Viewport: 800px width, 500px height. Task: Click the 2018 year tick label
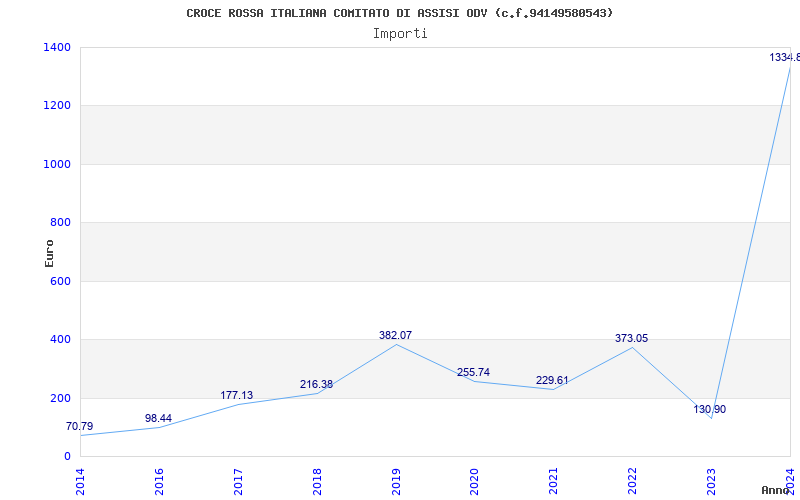(x=317, y=481)
